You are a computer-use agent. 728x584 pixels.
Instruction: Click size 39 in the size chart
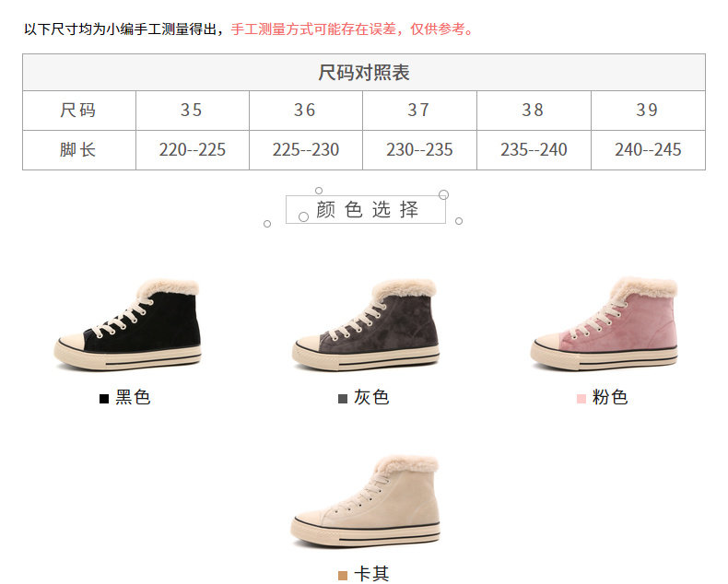648,111
